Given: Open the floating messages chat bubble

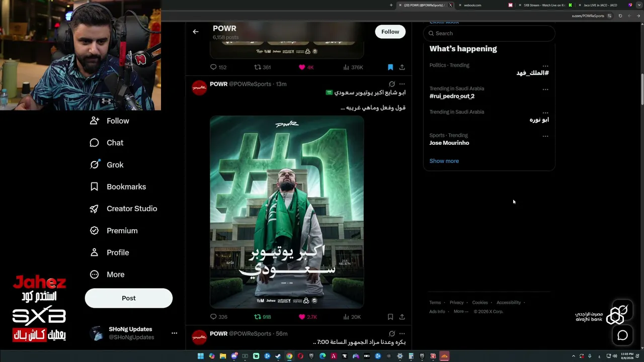Looking at the screenshot, I should (623, 335).
